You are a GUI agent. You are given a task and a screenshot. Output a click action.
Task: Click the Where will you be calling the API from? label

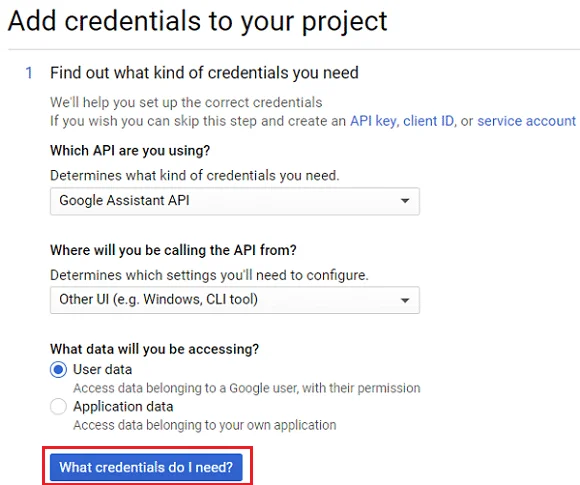(173, 250)
